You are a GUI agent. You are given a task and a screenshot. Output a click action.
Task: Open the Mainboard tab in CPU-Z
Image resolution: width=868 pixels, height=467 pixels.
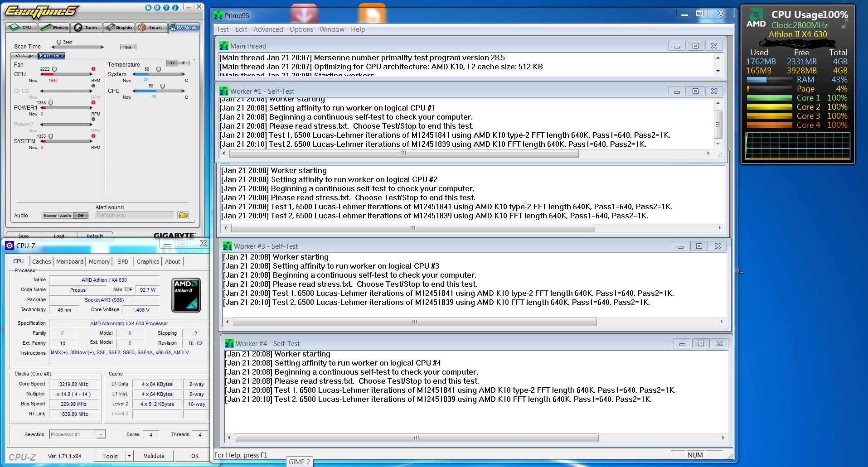click(x=70, y=261)
